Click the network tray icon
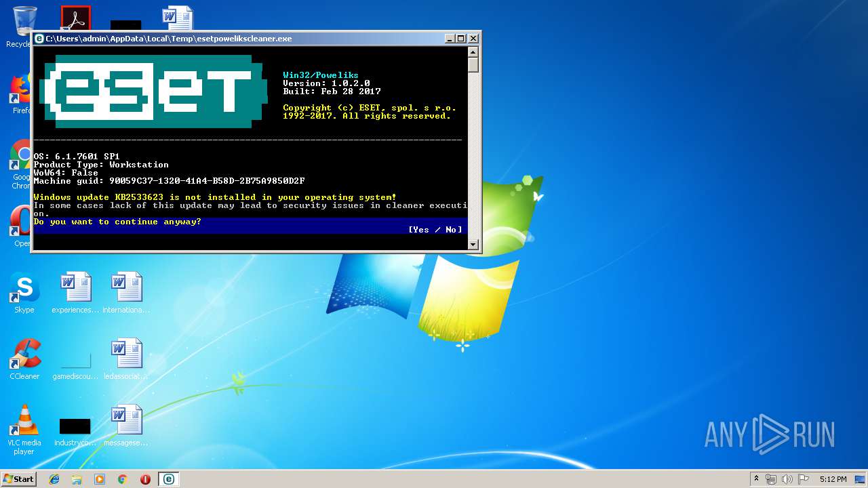This screenshot has height=488, width=868. pyautogui.click(x=771, y=479)
